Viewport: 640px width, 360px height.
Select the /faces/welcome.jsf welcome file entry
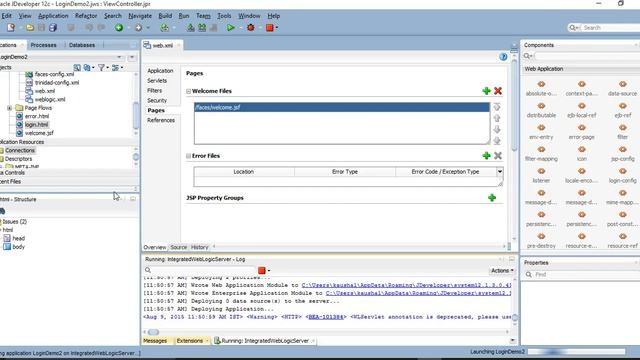pos(342,107)
